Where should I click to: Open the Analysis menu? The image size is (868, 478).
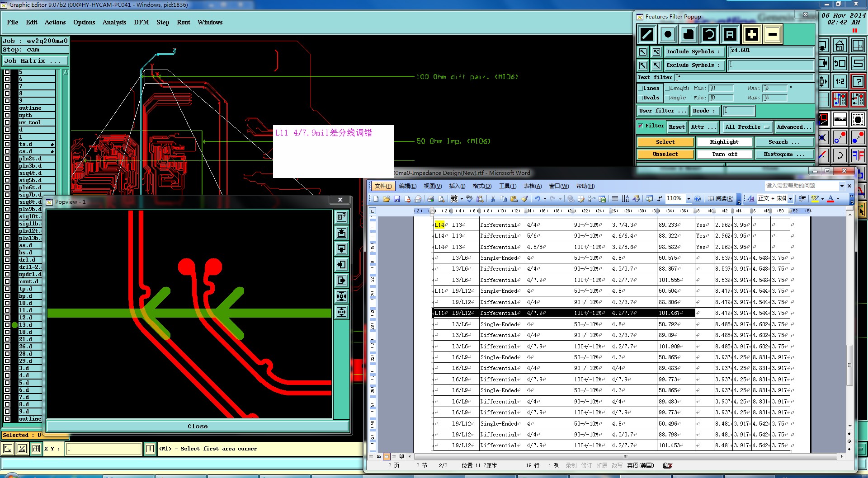tap(114, 22)
